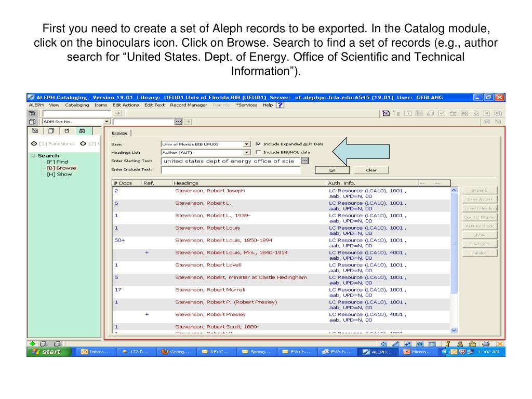Open the Base dropdown list
The image size is (532, 399).
coord(247,144)
